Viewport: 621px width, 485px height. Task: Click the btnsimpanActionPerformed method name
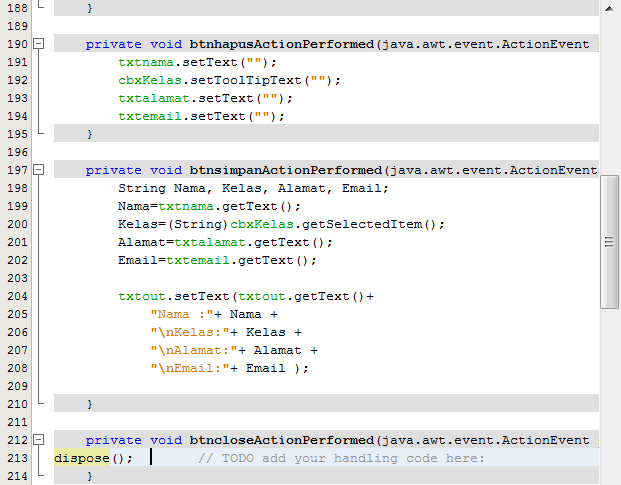286,170
